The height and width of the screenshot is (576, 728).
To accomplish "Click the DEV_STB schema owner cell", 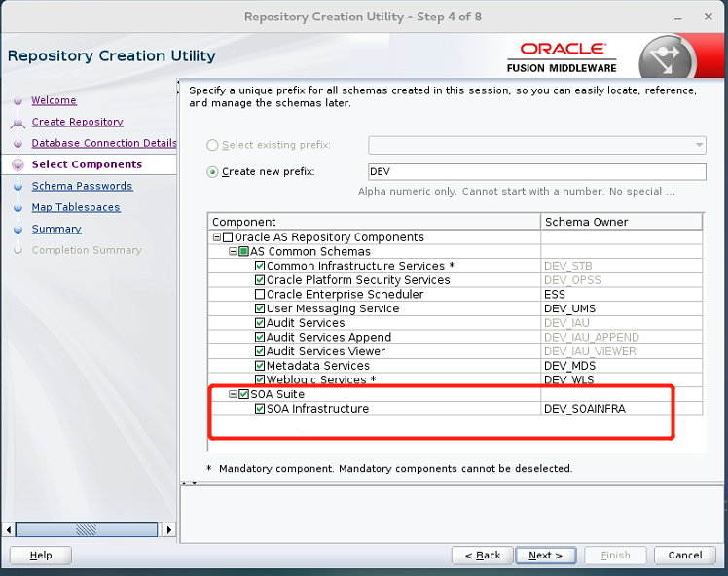I will point(621,266).
